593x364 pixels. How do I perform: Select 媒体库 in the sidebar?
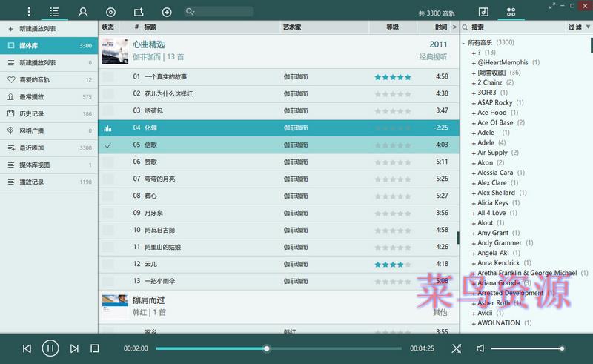coord(49,45)
